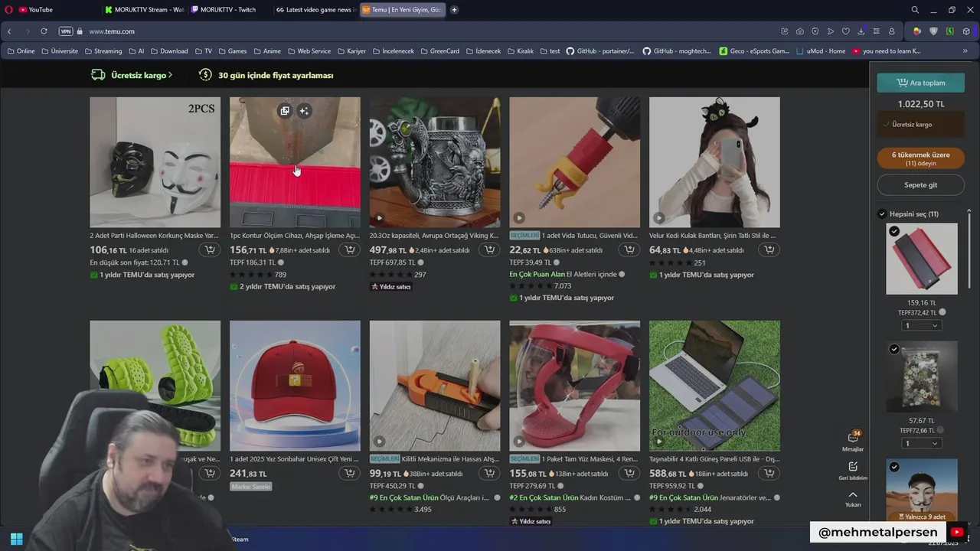Open the color wheel extension icon
This screenshot has height=551, width=980.
(x=917, y=31)
